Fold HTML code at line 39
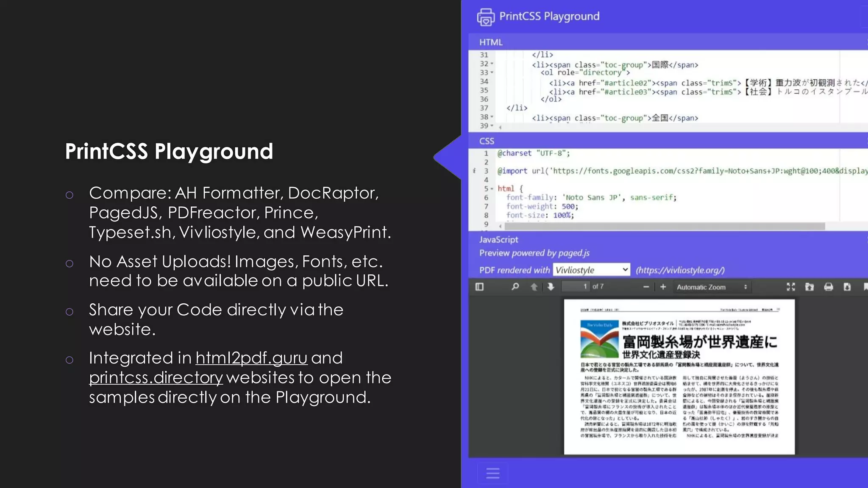 pyautogui.click(x=492, y=126)
